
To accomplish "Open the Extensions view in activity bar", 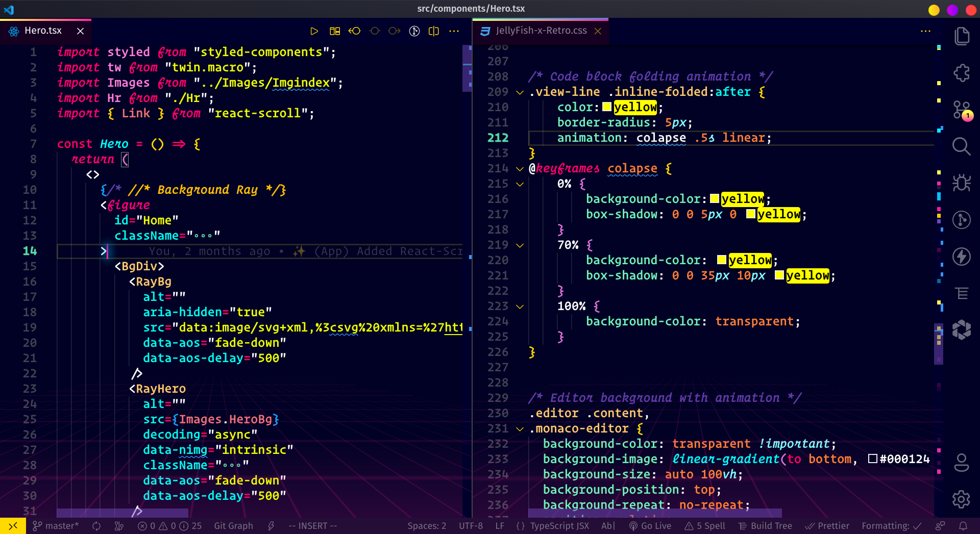I will tap(962, 73).
